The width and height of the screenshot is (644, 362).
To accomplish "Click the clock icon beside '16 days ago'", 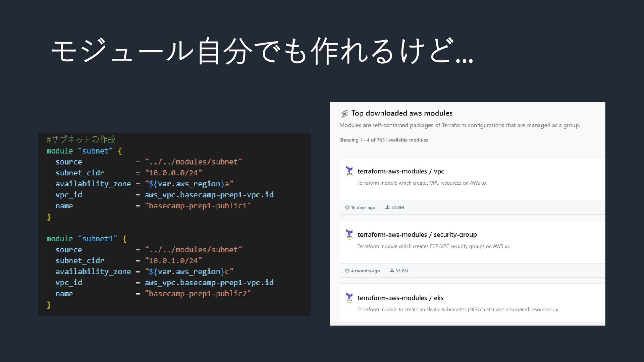I will click(347, 207).
